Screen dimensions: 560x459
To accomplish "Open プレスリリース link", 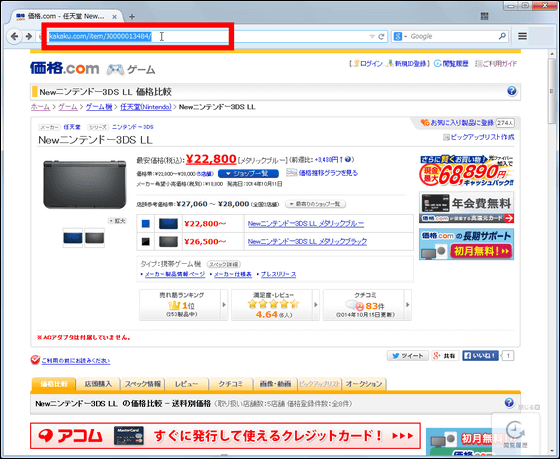I will point(278,274).
